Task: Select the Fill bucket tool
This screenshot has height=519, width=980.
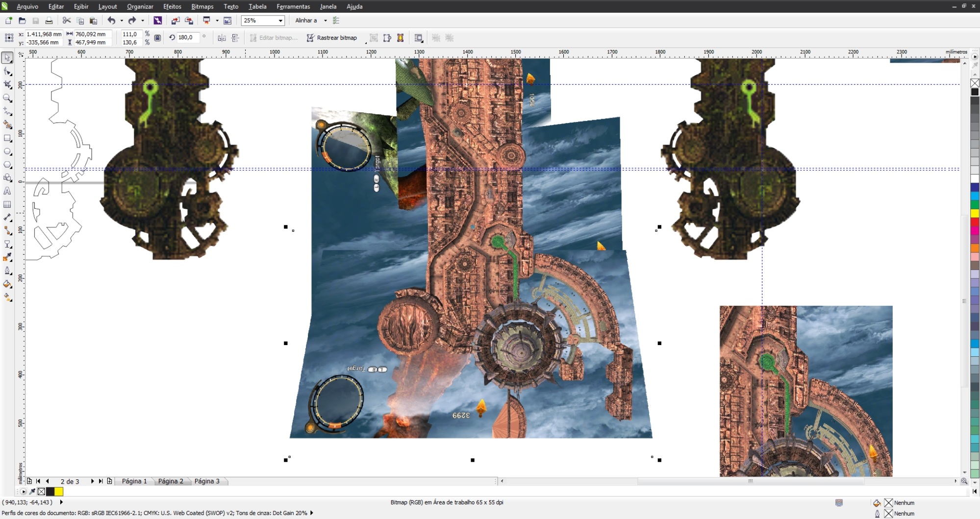Action: [7, 284]
